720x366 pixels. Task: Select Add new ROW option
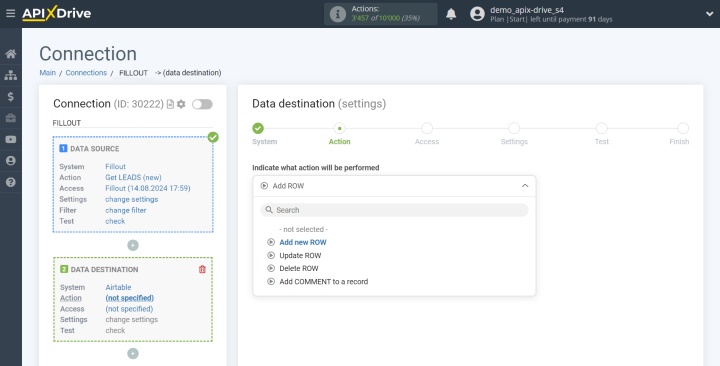(303, 242)
